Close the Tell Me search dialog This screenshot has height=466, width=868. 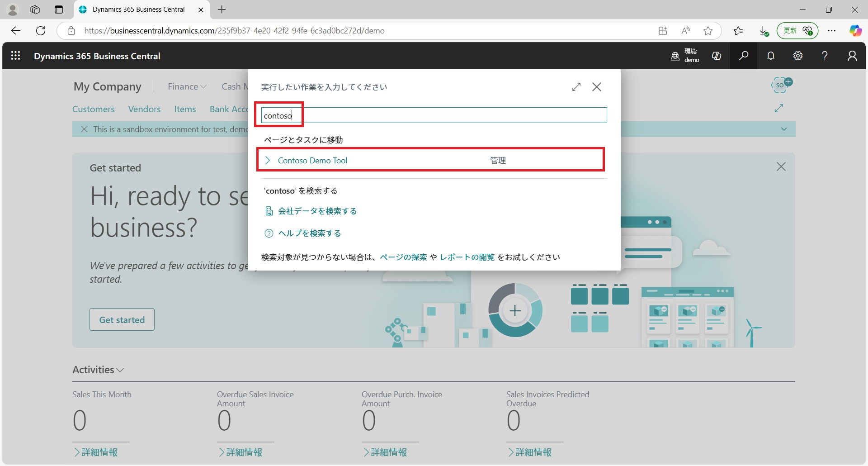[597, 87]
